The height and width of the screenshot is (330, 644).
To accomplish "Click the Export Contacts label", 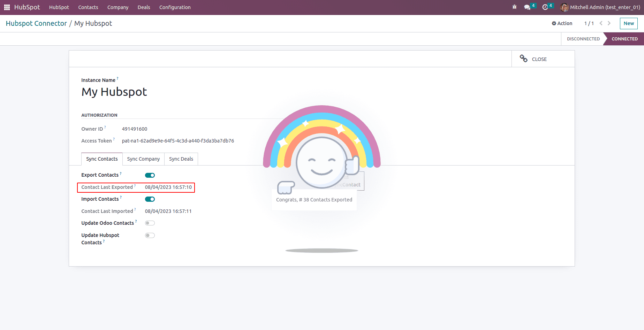I will click(x=100, y=175).
